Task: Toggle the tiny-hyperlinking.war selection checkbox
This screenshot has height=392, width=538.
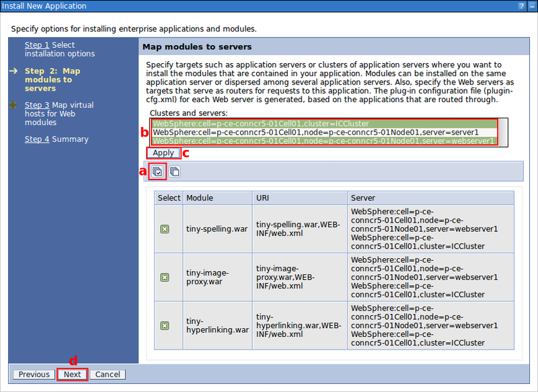Action: (x=168, y=325)
